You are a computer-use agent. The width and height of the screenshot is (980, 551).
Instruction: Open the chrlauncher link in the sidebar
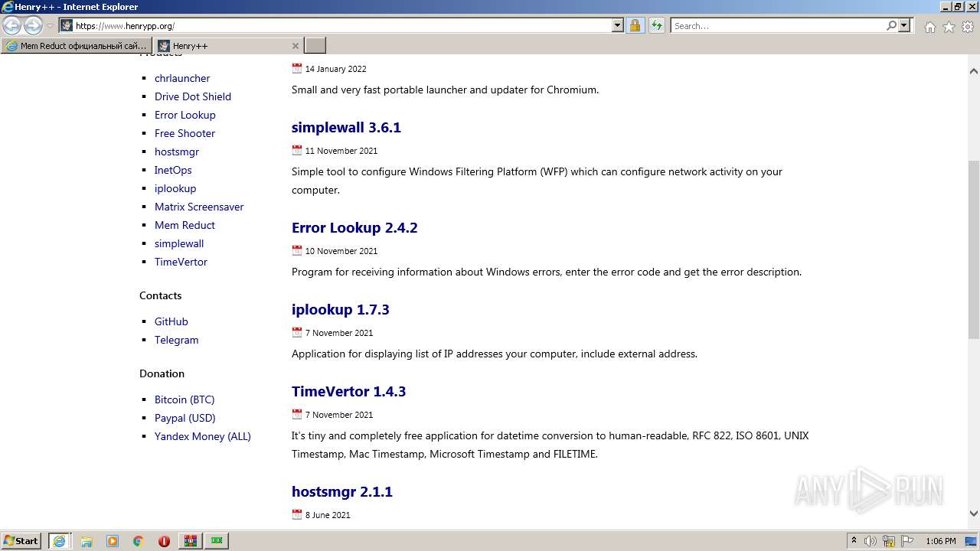point(182,78)
